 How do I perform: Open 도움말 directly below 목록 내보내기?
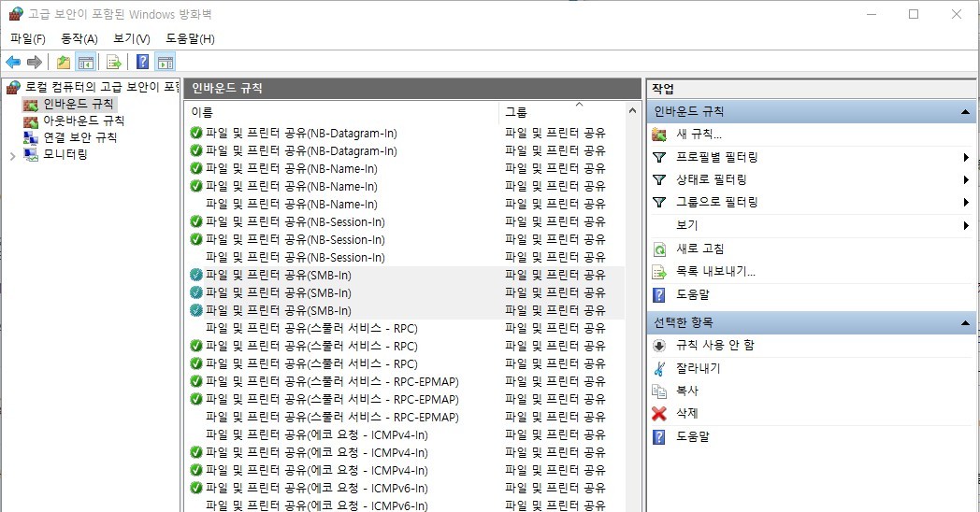point(693,294)
